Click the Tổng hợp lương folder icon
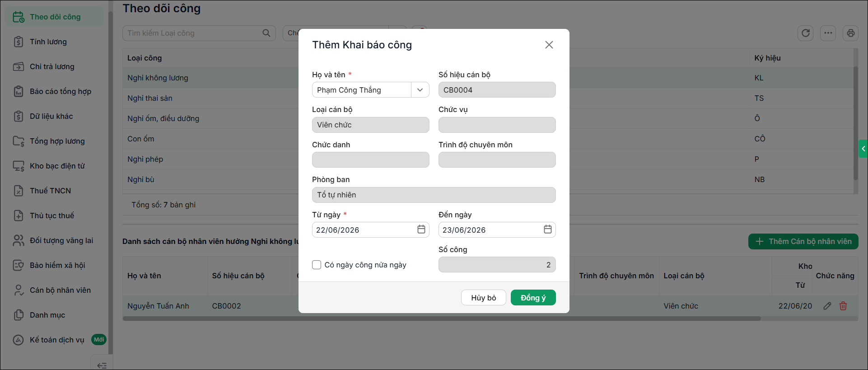868x370 pixels. tap(19, 141)
